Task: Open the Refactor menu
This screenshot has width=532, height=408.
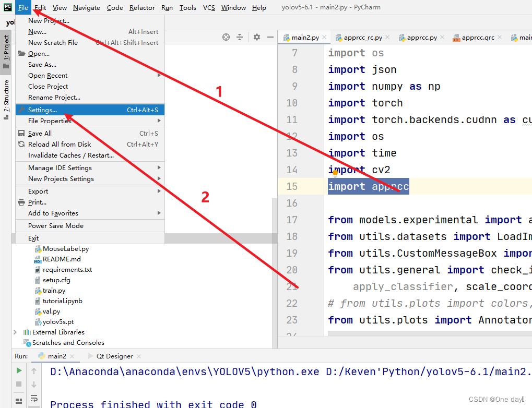Action: pyautogui.click(x=142, y=7)
